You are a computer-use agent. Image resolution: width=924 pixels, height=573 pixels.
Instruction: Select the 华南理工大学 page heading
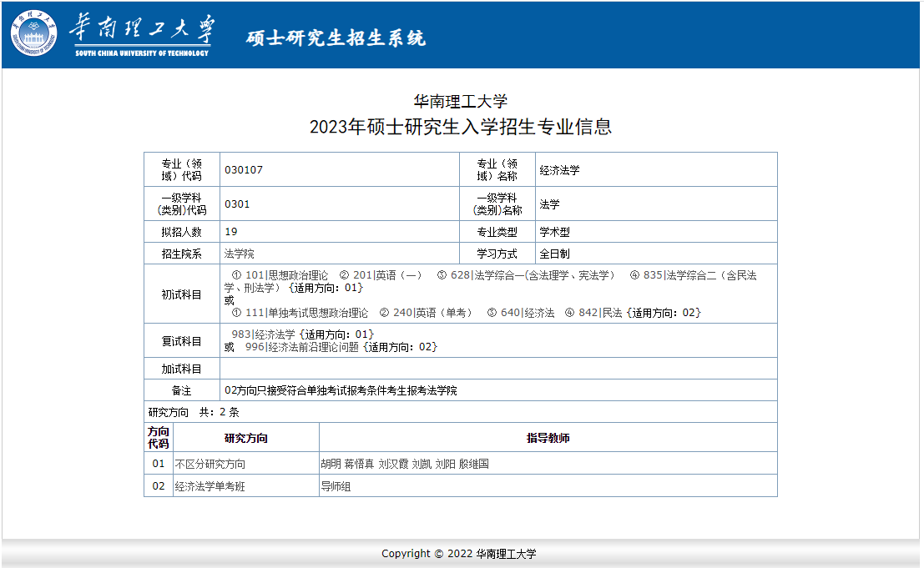point(460,101)
